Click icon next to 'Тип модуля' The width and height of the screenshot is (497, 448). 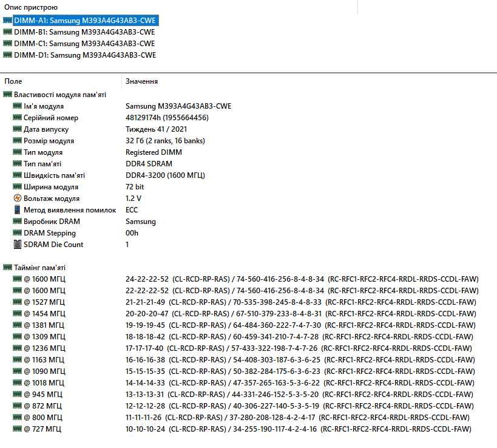coord(17,152)
